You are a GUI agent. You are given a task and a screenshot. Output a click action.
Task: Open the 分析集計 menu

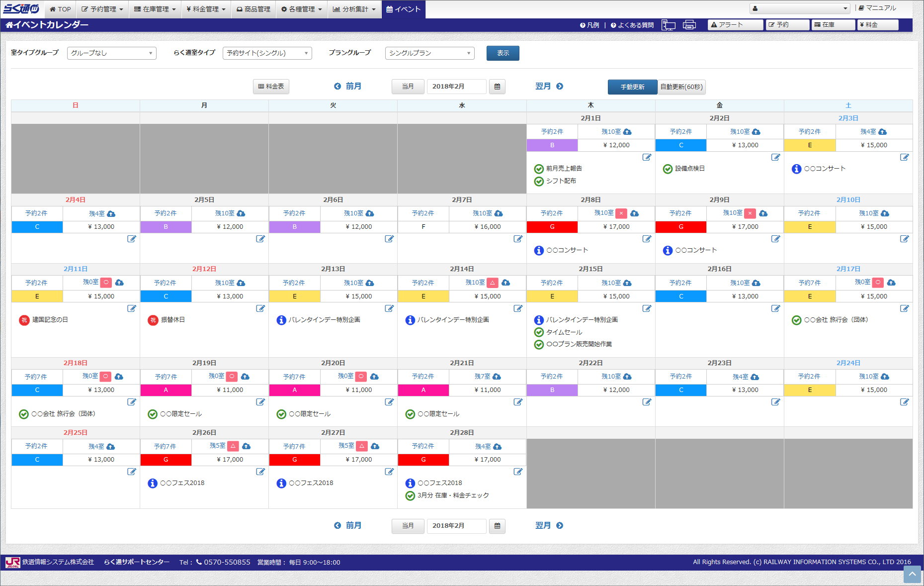pyautogui.click(x=354, y=9)
